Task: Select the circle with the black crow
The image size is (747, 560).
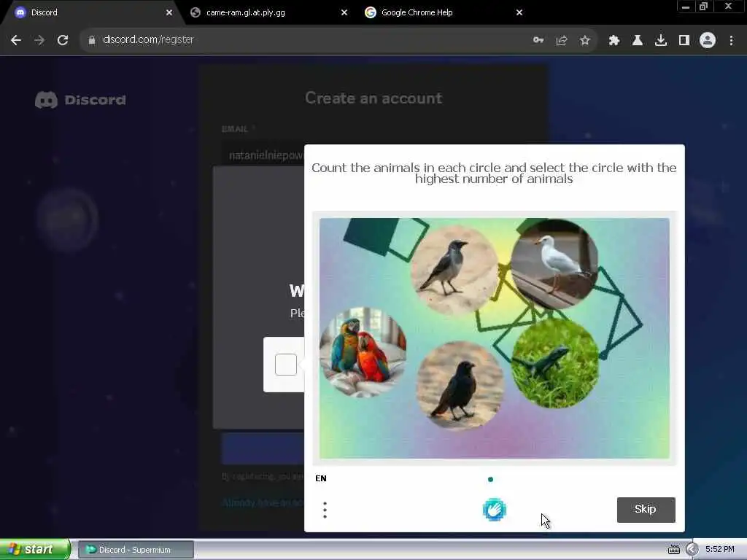Action: pos(460,385)
